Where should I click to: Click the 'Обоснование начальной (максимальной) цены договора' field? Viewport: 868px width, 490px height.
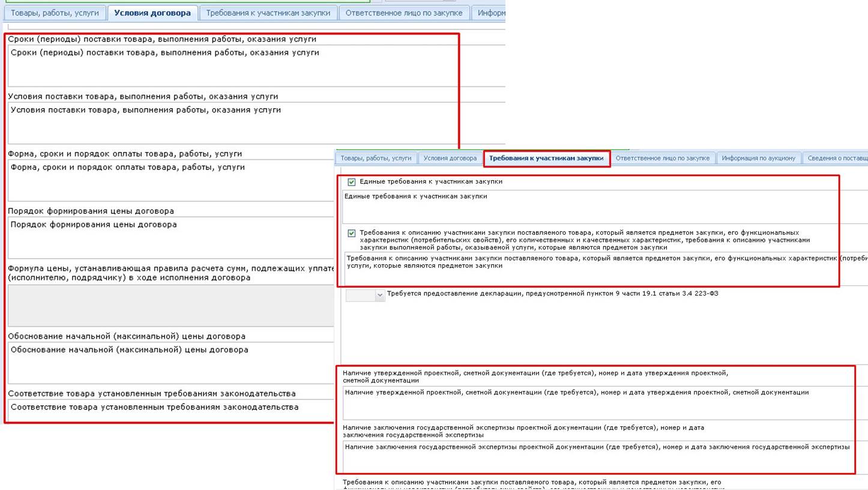171,363
